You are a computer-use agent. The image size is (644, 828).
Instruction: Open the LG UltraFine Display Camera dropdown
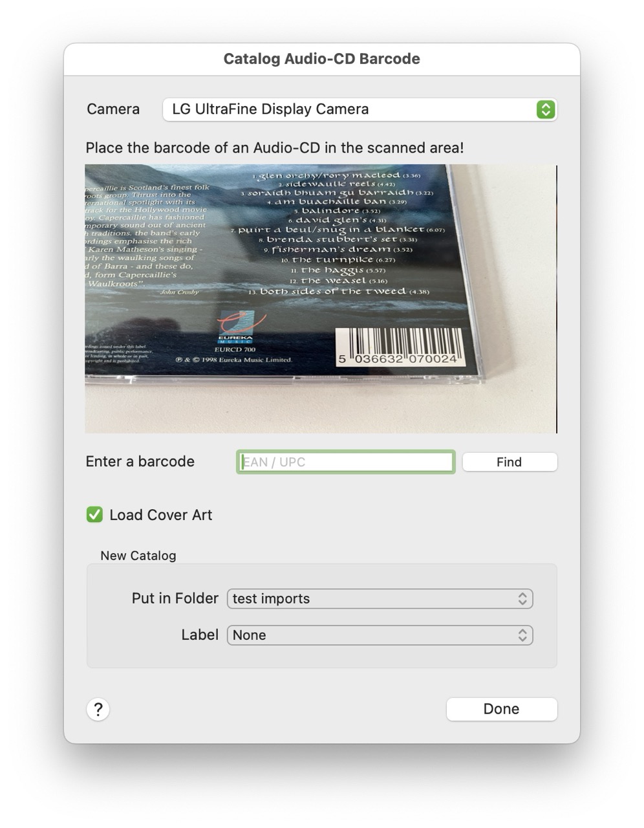360,109
